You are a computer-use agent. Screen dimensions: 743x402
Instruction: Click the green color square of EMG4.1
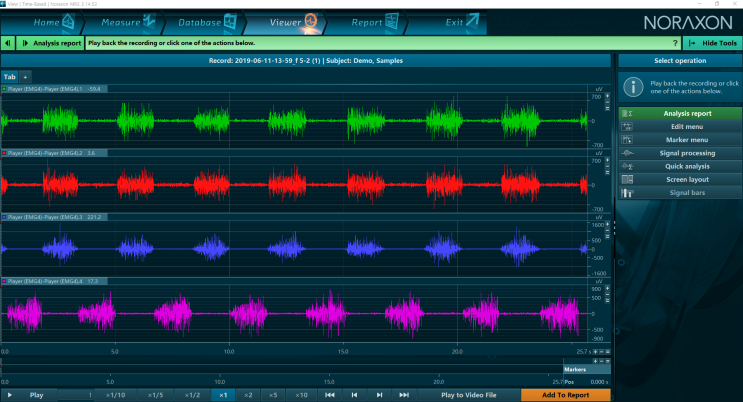pos(4,89)
